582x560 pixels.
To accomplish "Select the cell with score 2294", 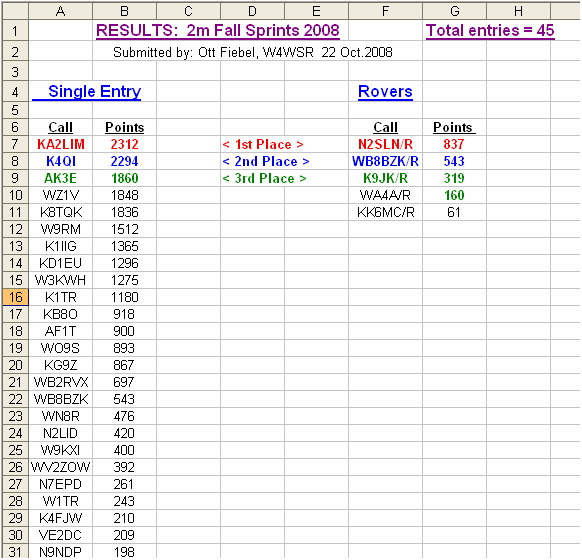I will pyautogui.click(x=124, y=161).
